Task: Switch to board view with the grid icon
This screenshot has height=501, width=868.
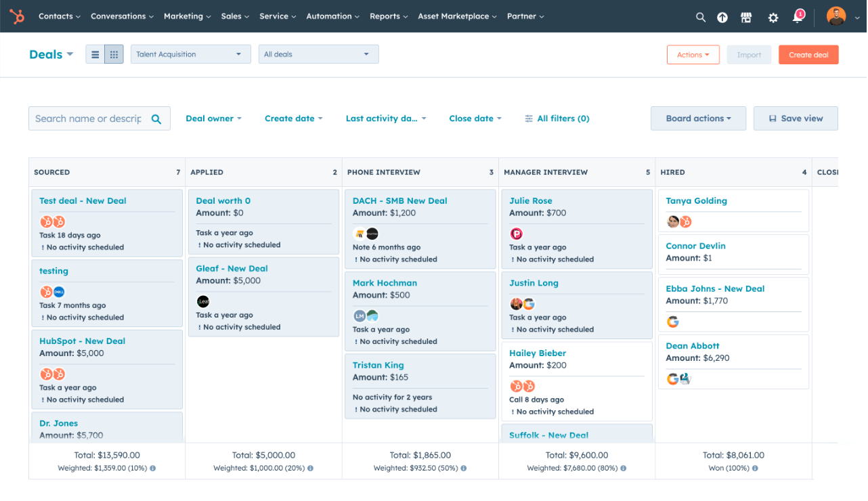Action: click(x=113, y=54)
